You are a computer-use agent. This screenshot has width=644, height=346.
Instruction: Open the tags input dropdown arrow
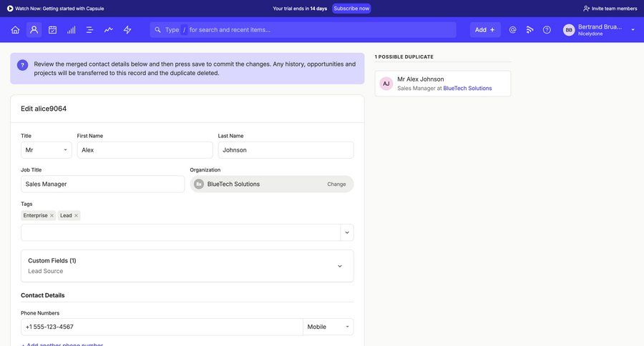click(347, 232)
